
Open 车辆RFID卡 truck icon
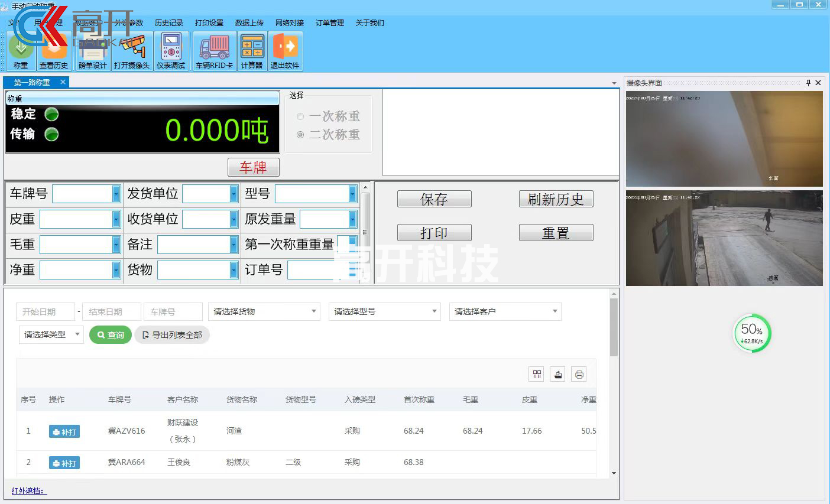215,51
